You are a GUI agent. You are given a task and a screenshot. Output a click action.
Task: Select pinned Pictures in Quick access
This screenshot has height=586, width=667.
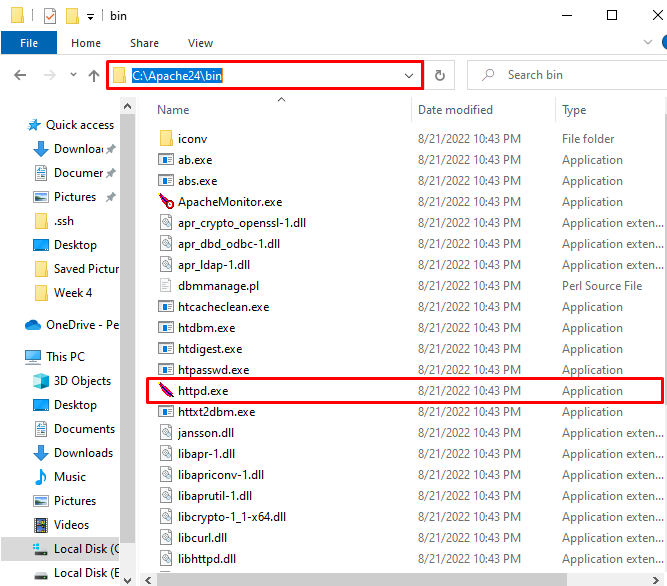75,197
